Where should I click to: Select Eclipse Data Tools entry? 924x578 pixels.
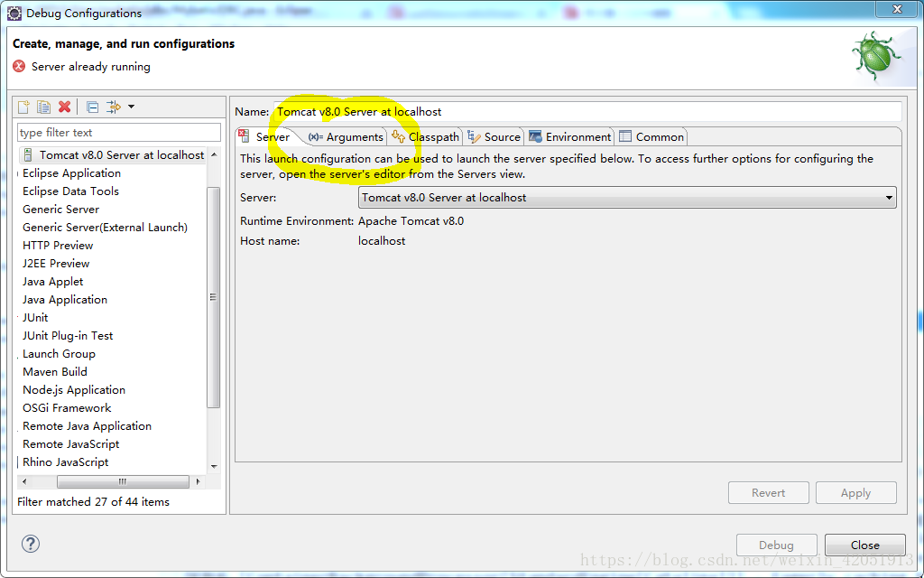coord(70,191)
